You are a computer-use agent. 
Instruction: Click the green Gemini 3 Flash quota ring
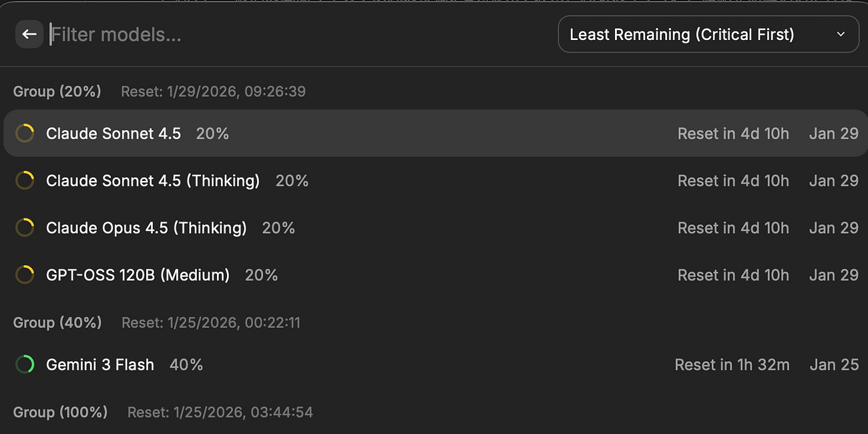pyautogui.click(x=25, y=365)
